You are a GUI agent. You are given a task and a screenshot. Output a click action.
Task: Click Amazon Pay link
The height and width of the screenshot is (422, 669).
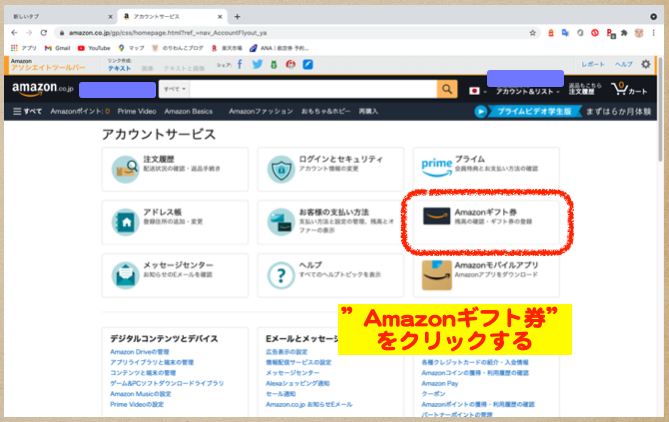(x=440, y=383)
